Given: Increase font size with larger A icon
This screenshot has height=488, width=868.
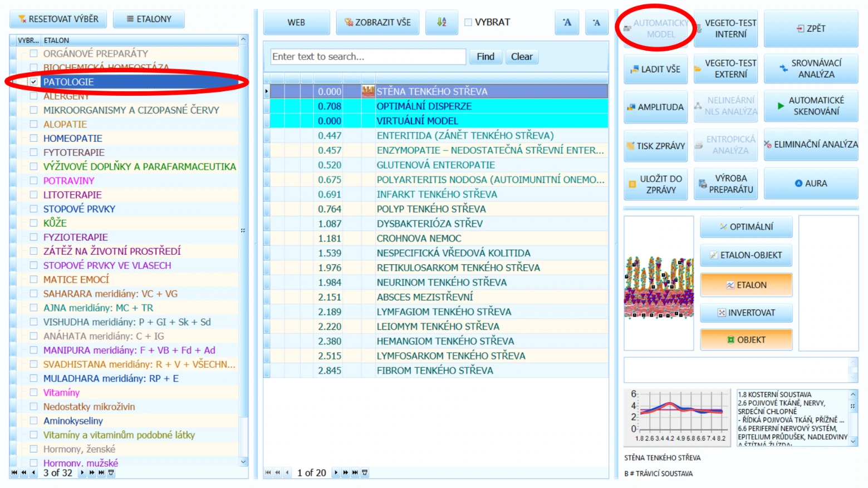Looking at the screenshot, I should click(x=567, y=22).
